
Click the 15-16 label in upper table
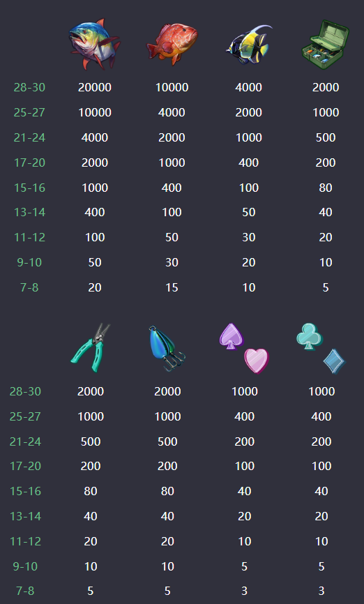(29, 188)
